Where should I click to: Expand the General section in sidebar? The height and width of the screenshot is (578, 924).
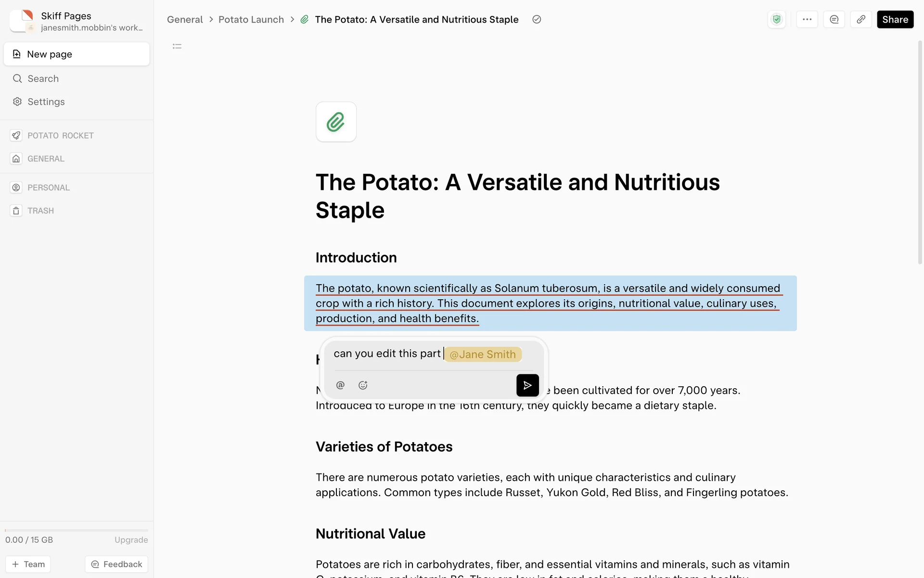point(46,159)
